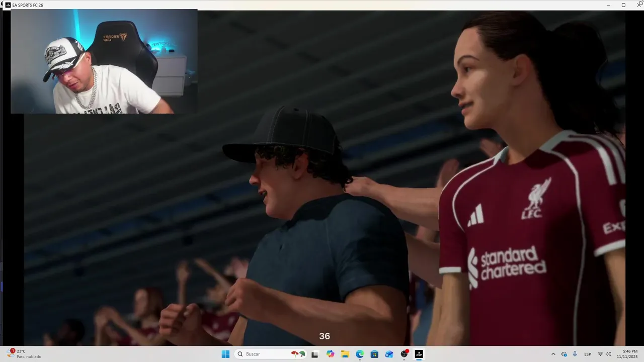Open OBS Studio from the taskbar
Image resolution: width=644 pixels, height=362 pixels.
point(404,354)
